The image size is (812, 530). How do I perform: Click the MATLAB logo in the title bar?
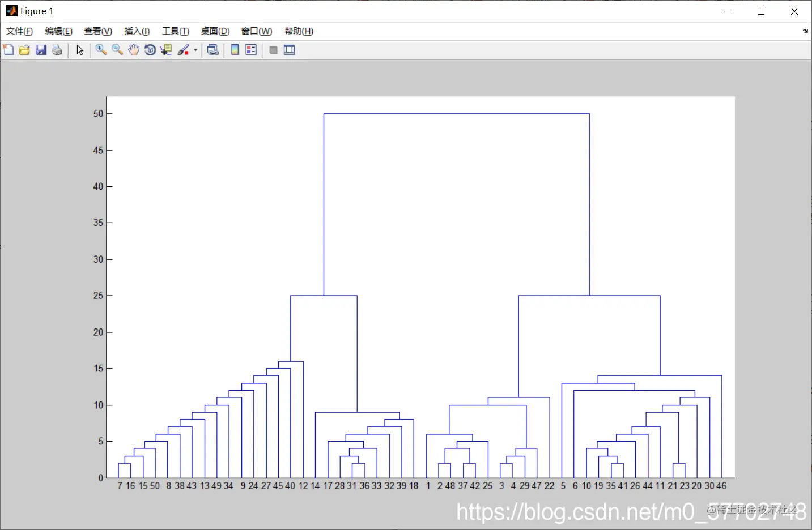[x=11, y=11]
